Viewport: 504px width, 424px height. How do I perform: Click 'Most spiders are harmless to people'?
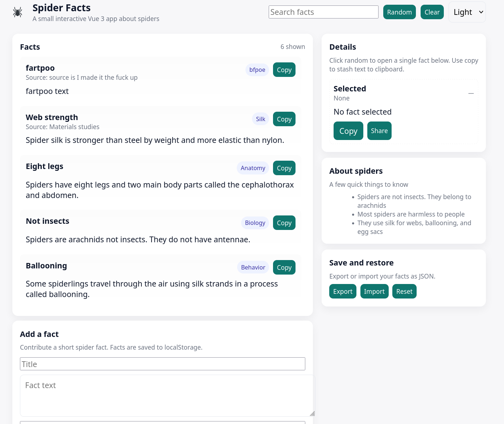[411, 214]
